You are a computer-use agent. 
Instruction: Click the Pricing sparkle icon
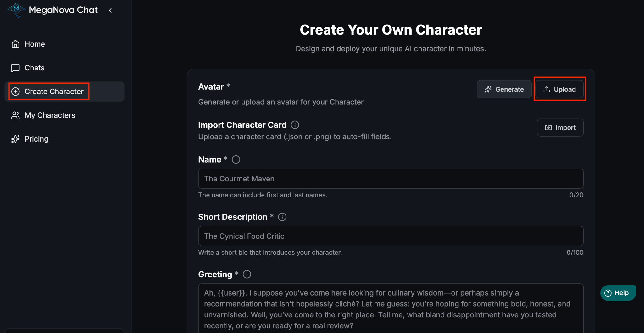(x=15, y=139)
